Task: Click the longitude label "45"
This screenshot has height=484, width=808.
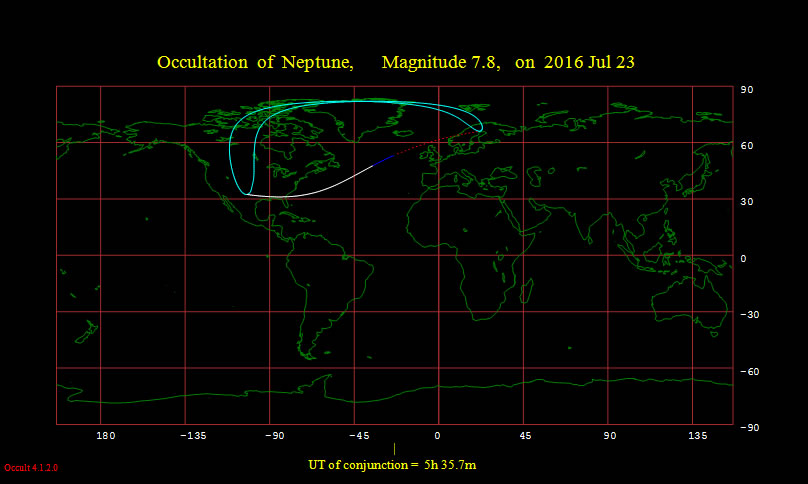Action: coord(525,436)
